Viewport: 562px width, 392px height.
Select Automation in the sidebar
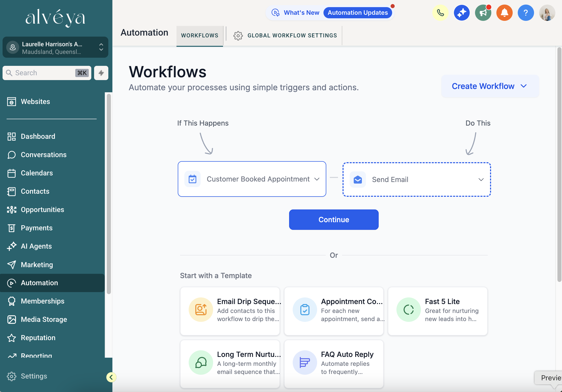coord(52,283)
